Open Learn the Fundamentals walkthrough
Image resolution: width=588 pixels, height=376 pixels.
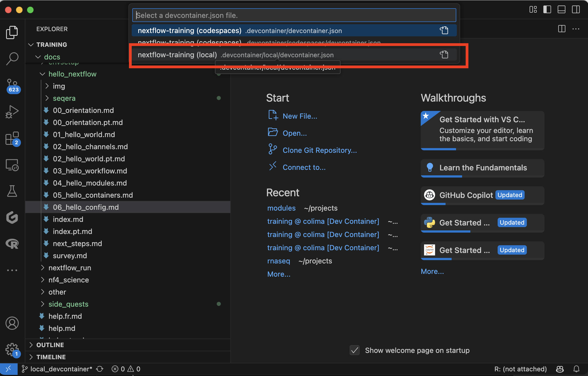(x=482, y=168)
